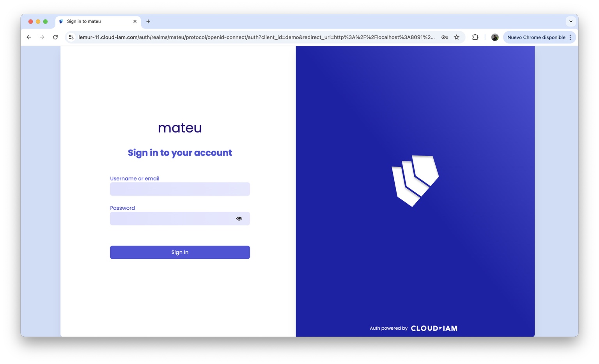Screen dimensions: 599x364
Task: Open the Chrome profile avatar icon
Action: click(494, 37)
